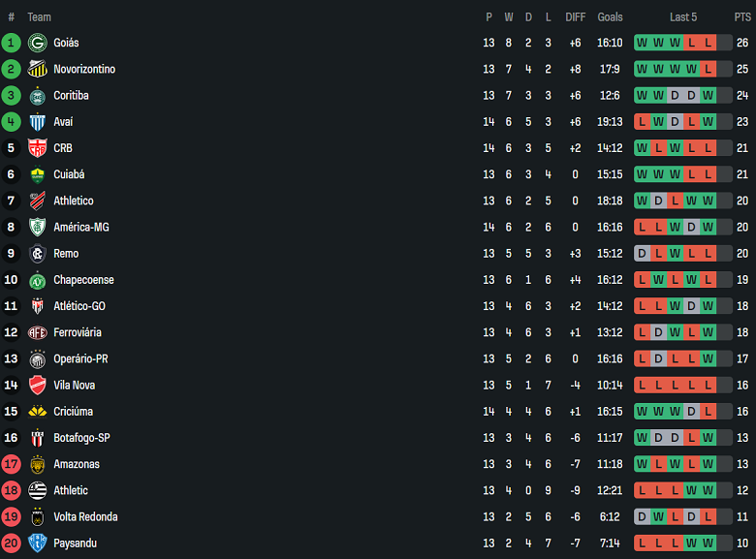This screenshot has width=756, height=559.
Task: Click the Novorizontino club logo
Action: click(x=38, y=69)
